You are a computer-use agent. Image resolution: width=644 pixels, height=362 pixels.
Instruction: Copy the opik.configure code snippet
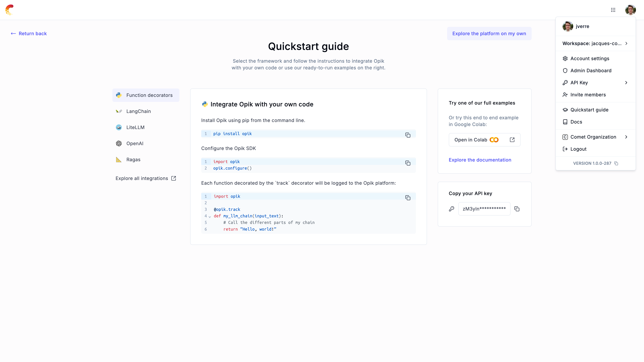click(408, 163)
